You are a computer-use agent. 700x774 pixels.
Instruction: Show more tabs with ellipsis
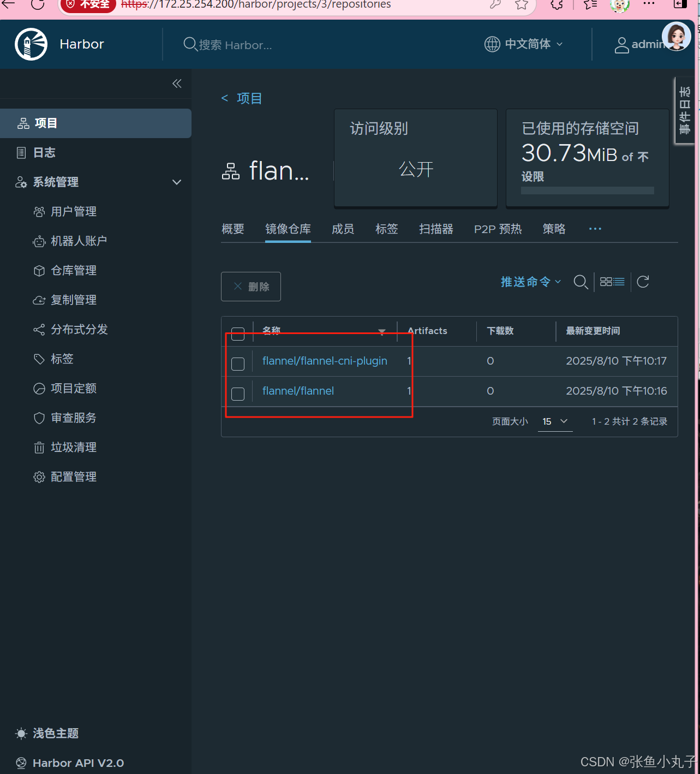click(595, 229)
